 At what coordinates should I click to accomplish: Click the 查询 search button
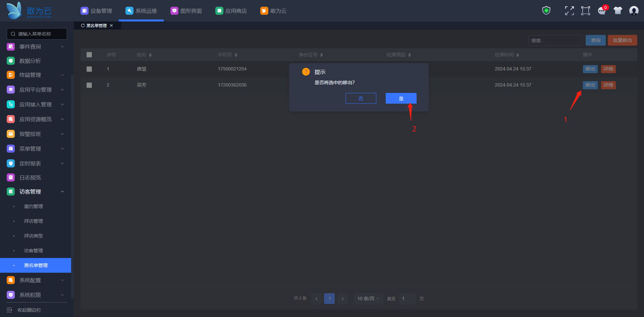tap(596, 40)
